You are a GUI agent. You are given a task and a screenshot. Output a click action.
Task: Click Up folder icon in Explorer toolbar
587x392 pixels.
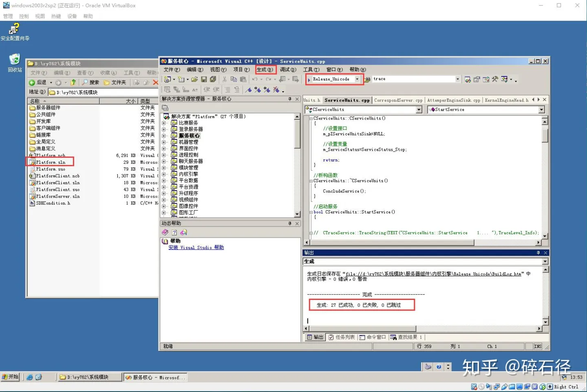coord(73,82)
